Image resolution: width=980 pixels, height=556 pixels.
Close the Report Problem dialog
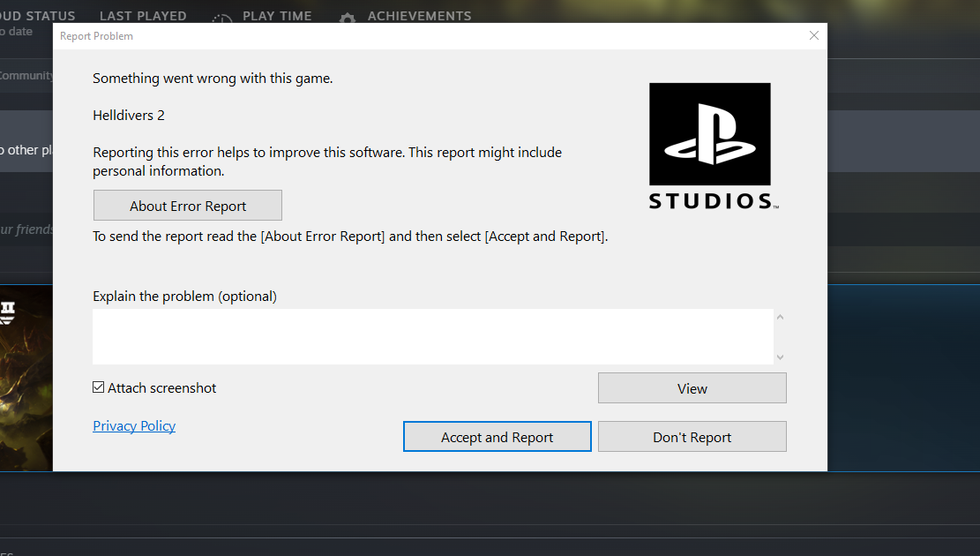click(x=814, y=35)
